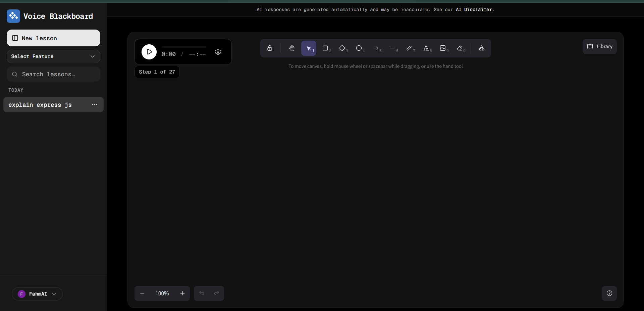Click the audio progress bar
Image resolution: width=644 pixels, height=311 pixels.
(184, 47)
